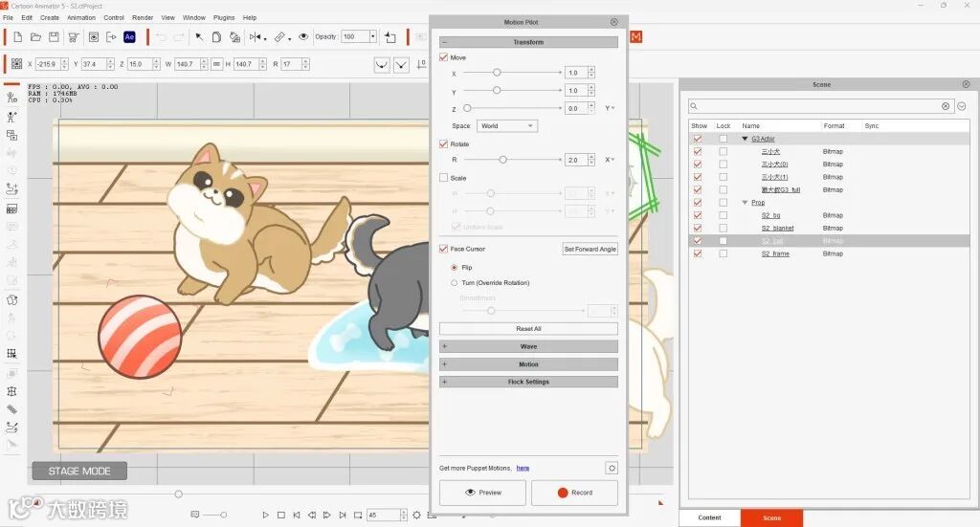The image size is (980, 527).
Task: Click the Record button
Action: click(574, 493)
